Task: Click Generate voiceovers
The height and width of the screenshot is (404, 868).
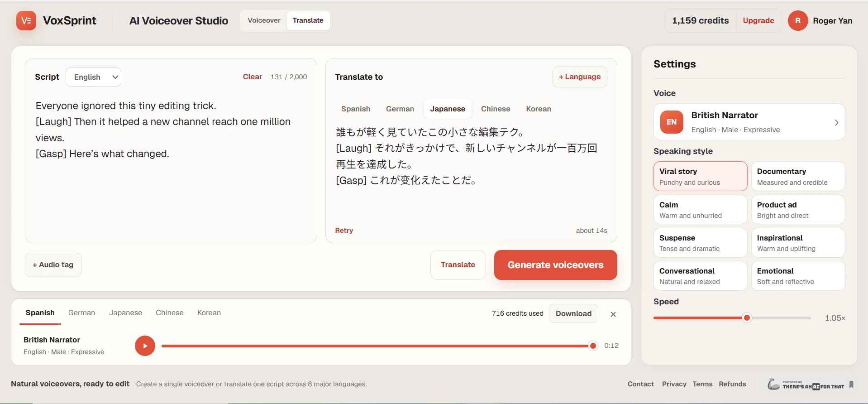Action: click(555, 265)
